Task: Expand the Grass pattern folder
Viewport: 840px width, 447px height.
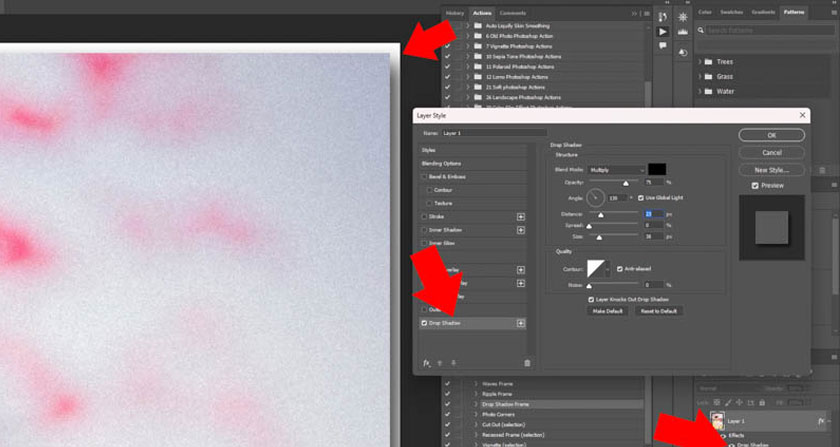Action: coord(700,77)
